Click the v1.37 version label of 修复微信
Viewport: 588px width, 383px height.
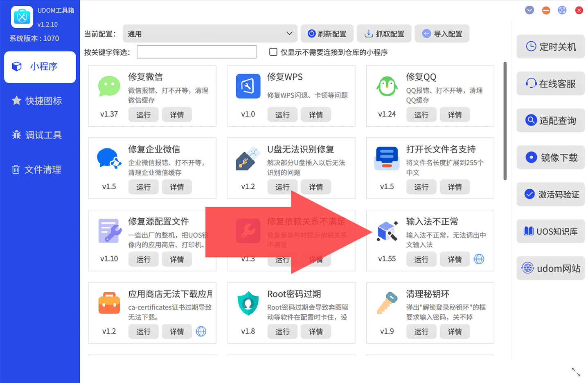[x=109, y=114]
